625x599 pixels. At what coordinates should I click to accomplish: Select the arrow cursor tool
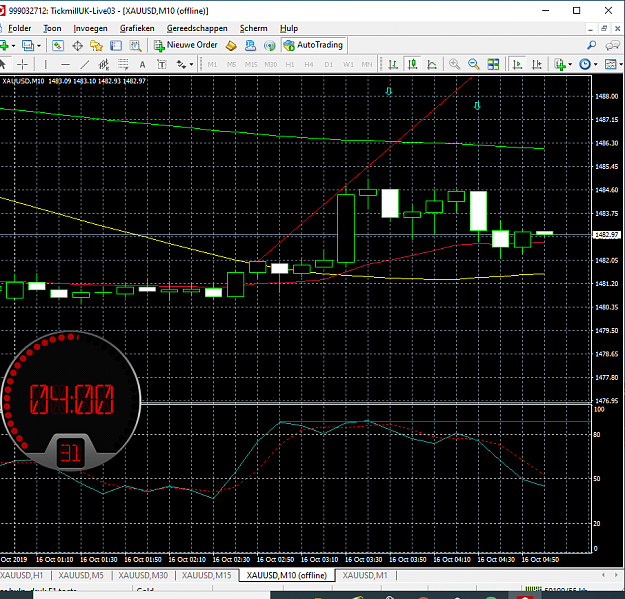tap(3, 64)
